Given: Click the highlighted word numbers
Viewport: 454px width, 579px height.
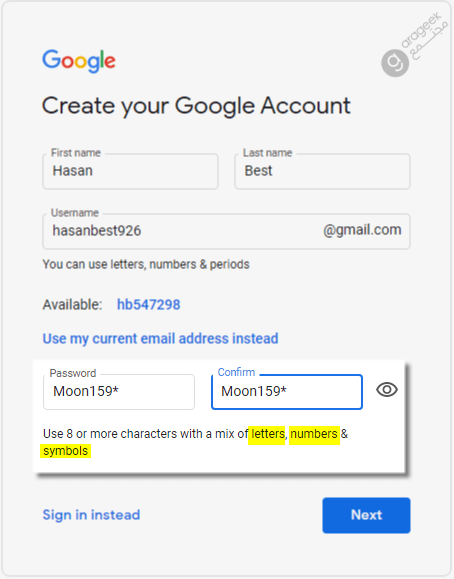Looking at the screenshot, I should [x=314, y=434].
